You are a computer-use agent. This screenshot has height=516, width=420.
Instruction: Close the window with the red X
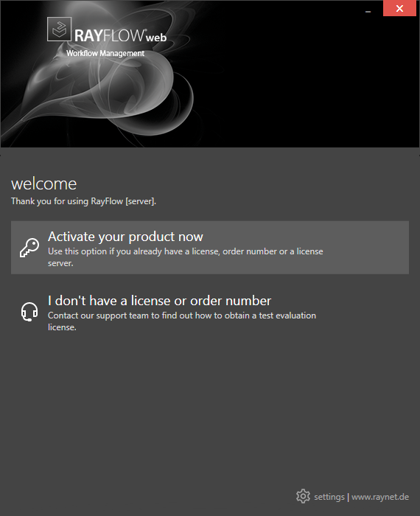click(x=399, y=8)
